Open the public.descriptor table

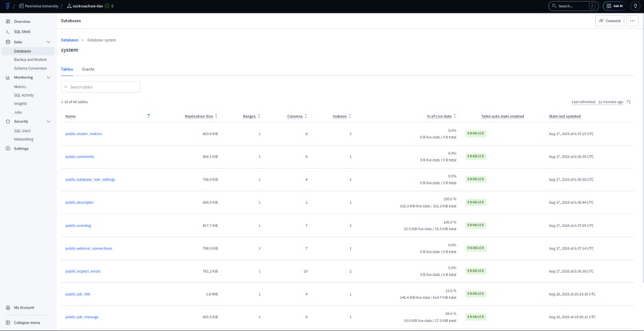[79, 202]
